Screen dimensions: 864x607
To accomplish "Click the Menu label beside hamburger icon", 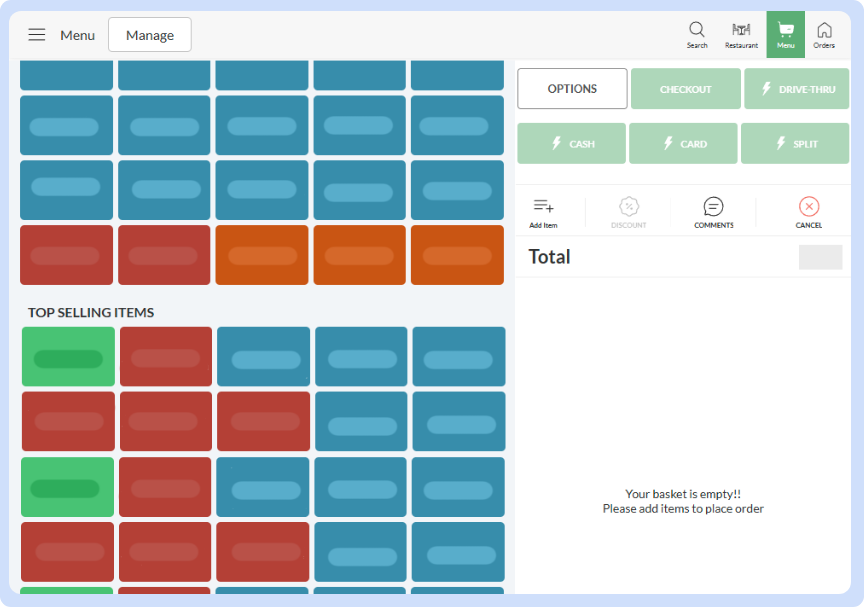I will [x=77, y=35].
